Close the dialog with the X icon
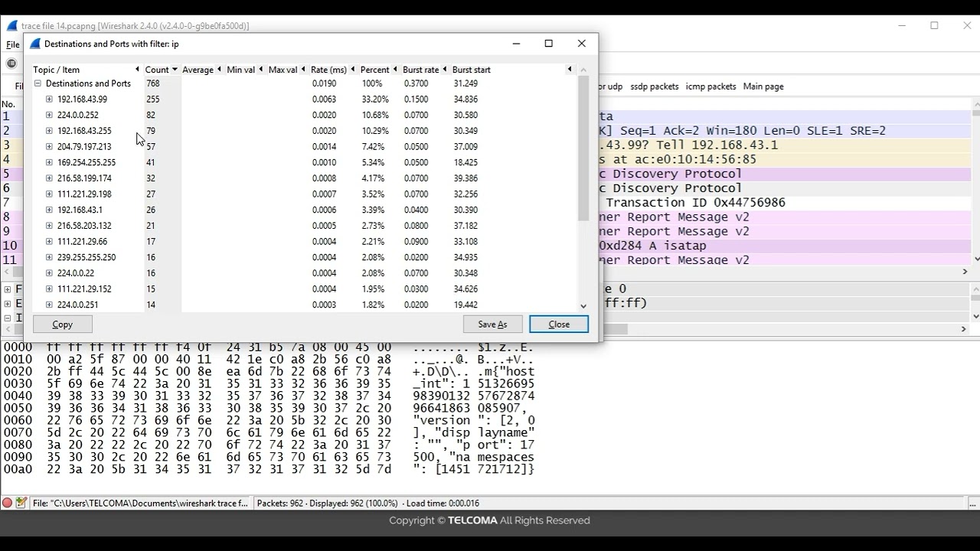The width and height of the screenshot is (980, 551). coord(582,44)
